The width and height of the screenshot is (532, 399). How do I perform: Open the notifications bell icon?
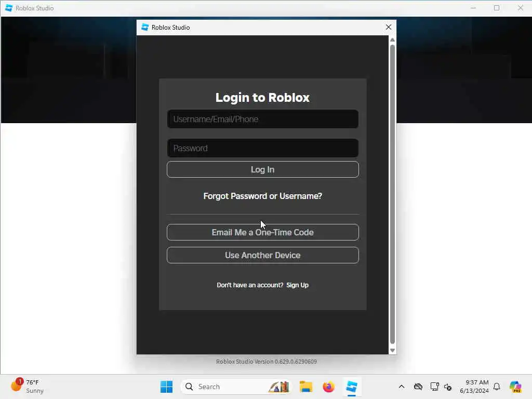pos(497,387)
